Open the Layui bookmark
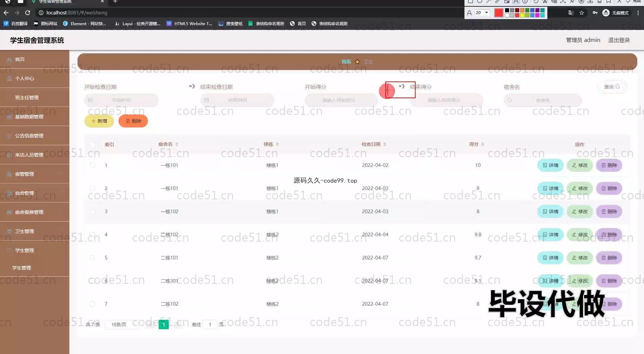This screenshot has width=644, height=354. 138,23
